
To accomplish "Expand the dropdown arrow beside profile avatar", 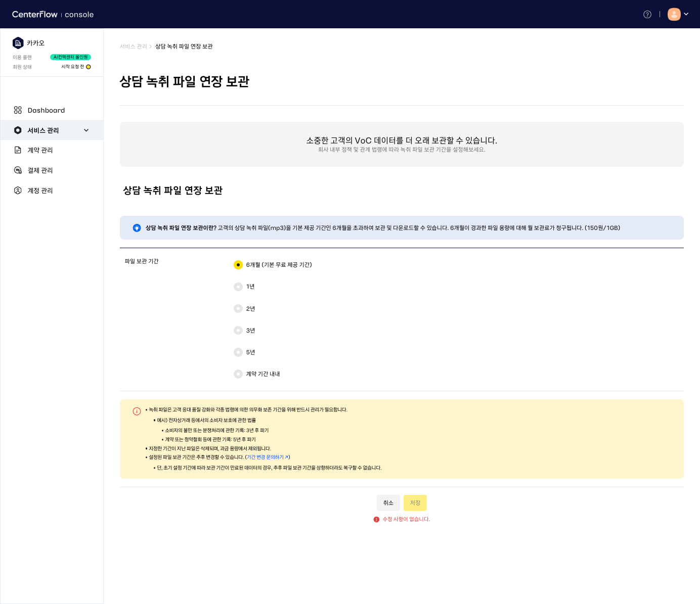I will tap(686, 14).
